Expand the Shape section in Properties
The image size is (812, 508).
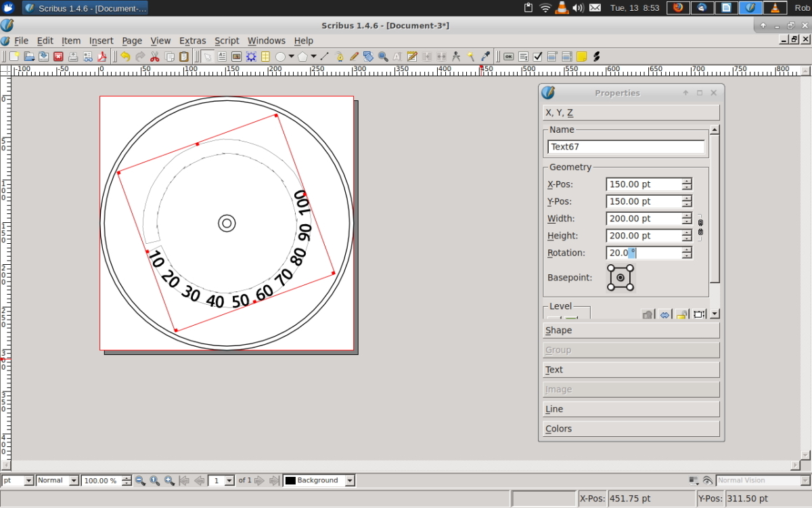pyautogui.click(x=631, y=331)
